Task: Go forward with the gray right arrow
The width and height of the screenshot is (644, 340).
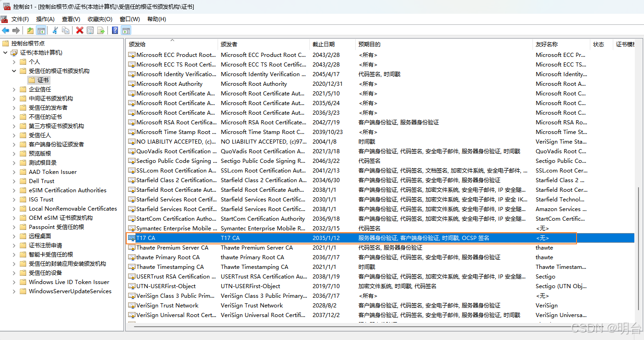Action: point(16,31)
